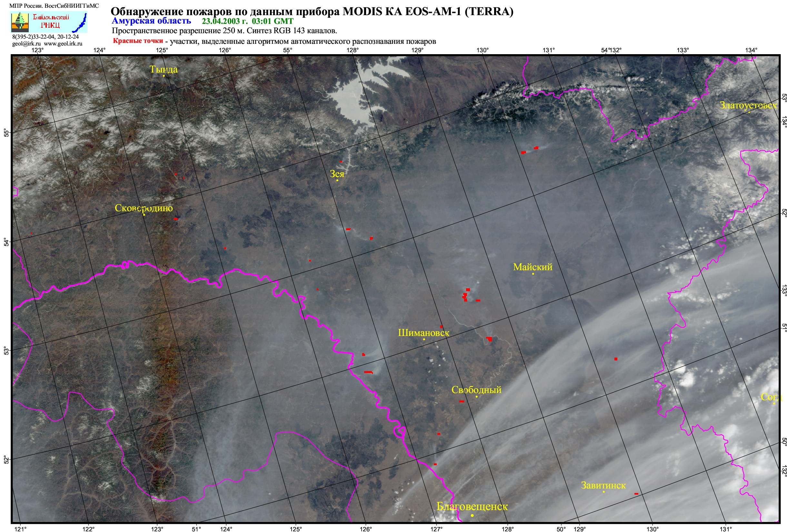
Task: Select the 'Шимановск' city label
Action: (x=423, y=333)
